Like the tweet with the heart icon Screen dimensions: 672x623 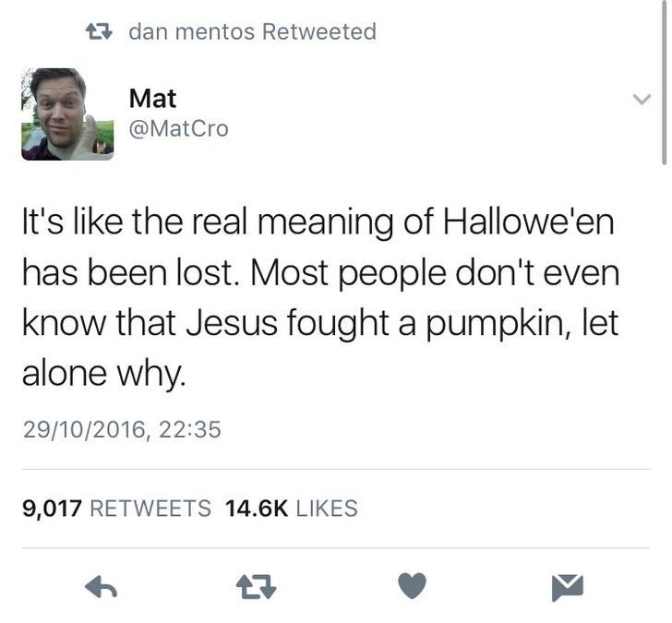tap(412, 585)
